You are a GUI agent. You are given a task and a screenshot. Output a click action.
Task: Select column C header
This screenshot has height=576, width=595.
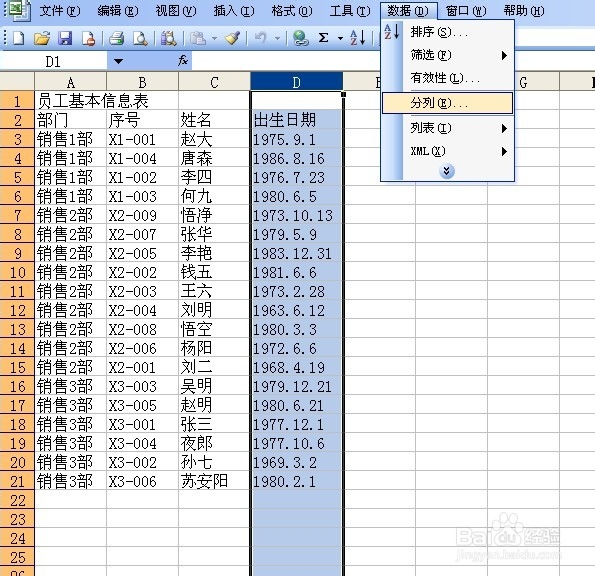tap(214, 82)
